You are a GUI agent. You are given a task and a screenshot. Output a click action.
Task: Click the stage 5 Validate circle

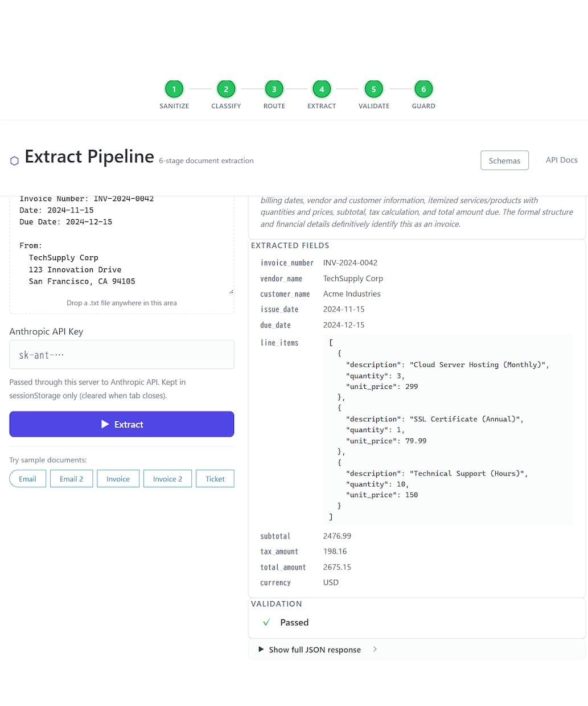(x=374, y=89)
